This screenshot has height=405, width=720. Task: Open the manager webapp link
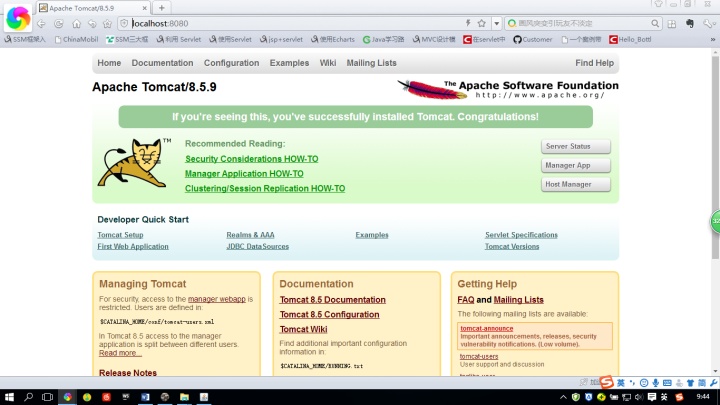click(217, 299)
